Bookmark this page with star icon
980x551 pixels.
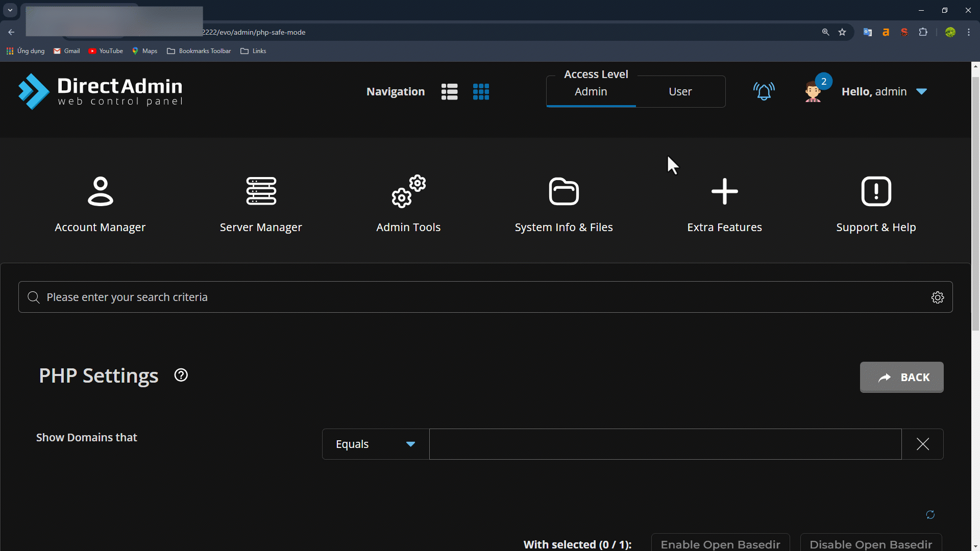pyautogui.click(x=842, y=32)
